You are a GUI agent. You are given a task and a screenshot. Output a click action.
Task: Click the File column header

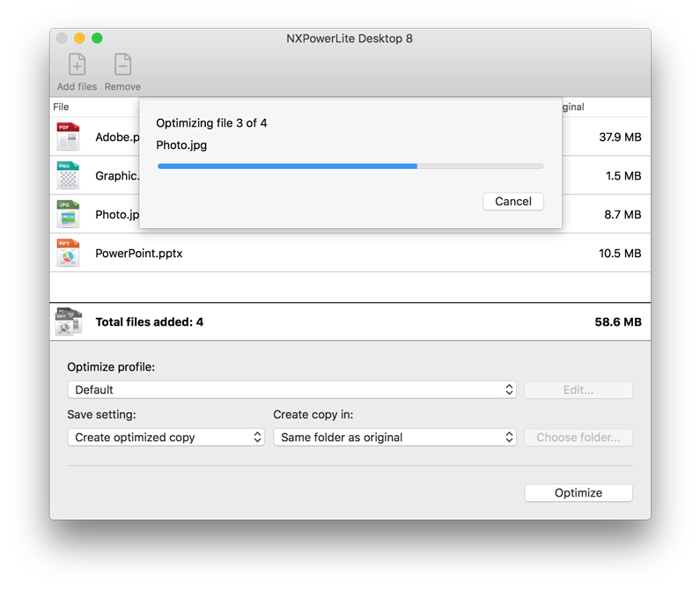coord(61,107)
